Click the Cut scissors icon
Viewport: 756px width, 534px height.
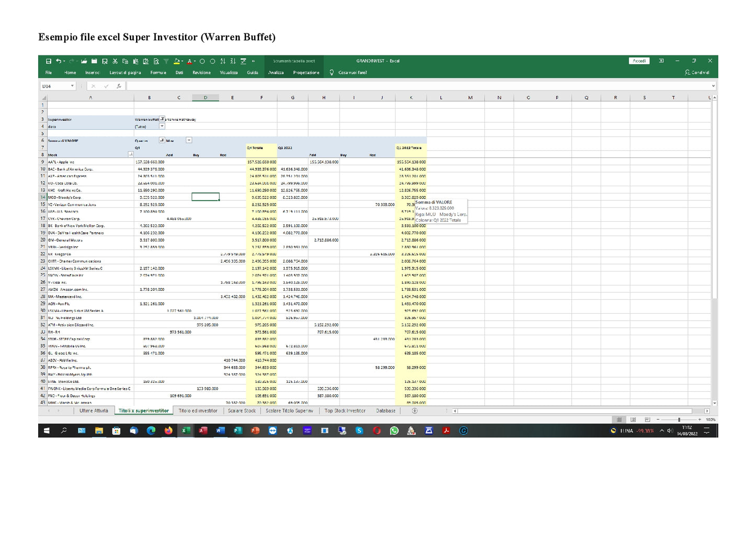click(x=115, y=61)
